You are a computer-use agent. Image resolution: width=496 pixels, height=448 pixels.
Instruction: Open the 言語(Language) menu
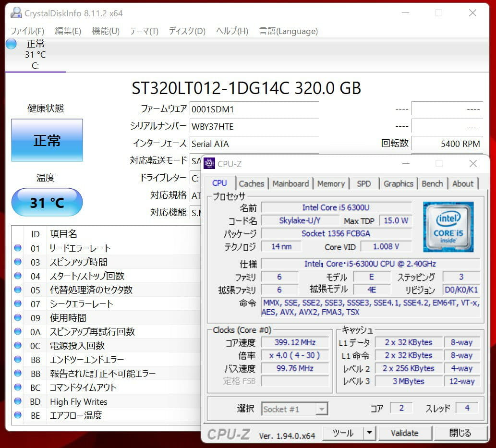coord(289,31)
